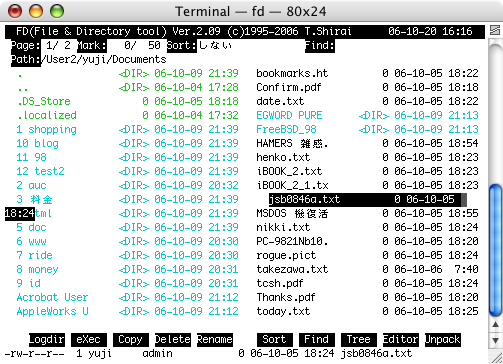Click the Sort value 'しない'
Viewport: 503px width, 364px height.
(x=215, y=45)
